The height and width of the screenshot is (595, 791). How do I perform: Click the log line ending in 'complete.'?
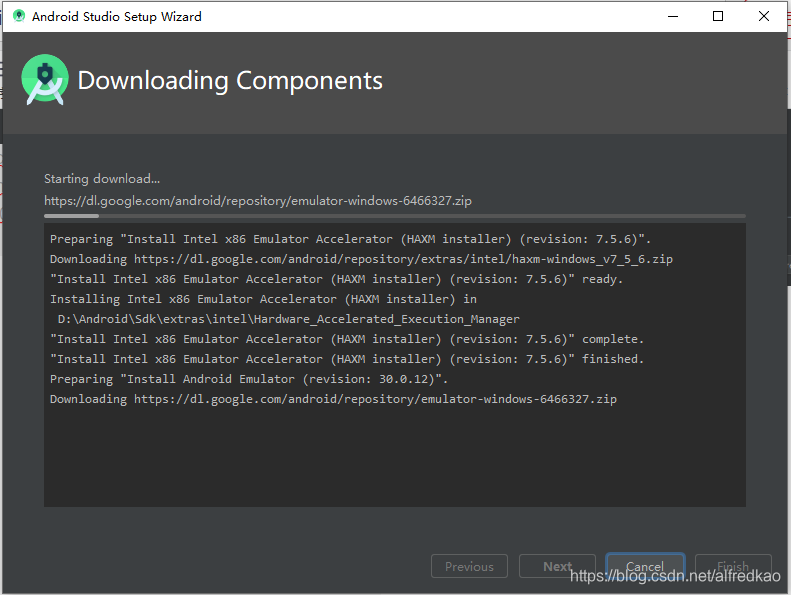[347, 339]
